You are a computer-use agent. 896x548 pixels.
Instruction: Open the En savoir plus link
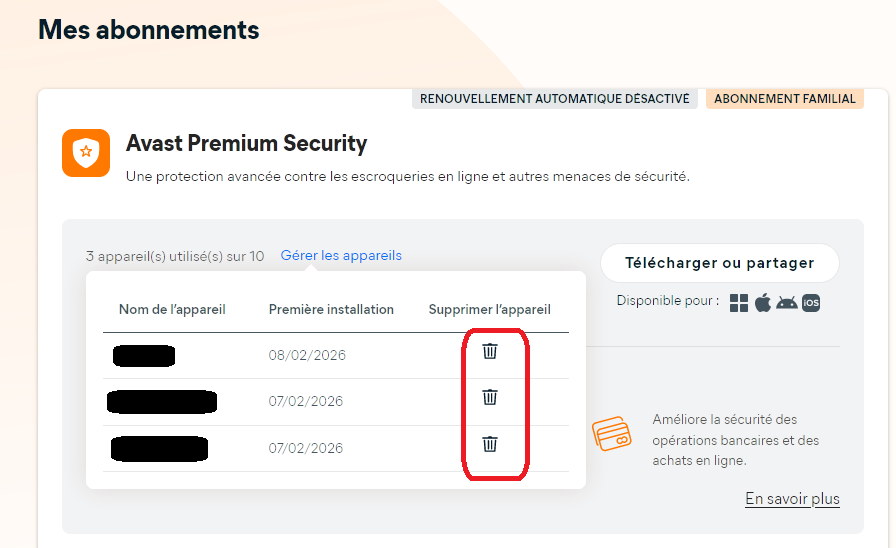(x=792, y=499)
